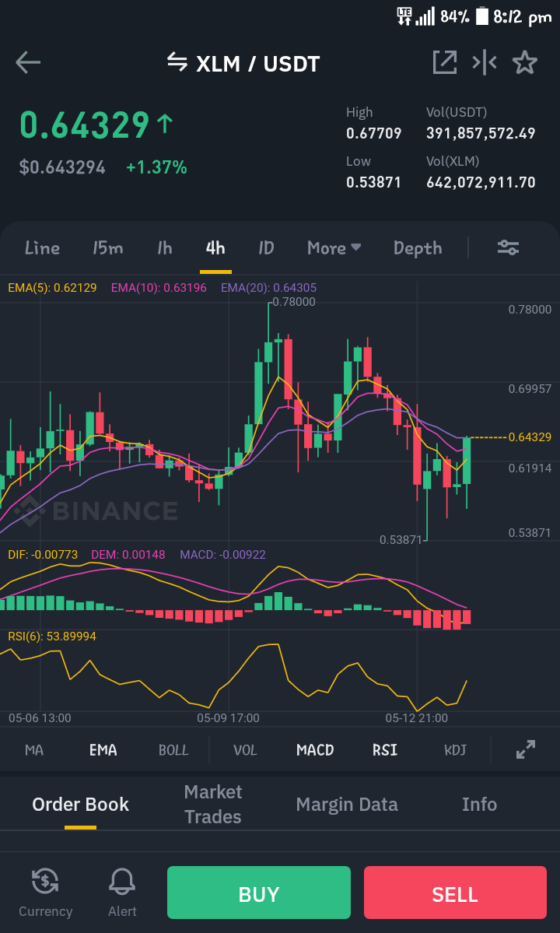Add pair to favorites with star icon
560x933 pixels.
coord(525,62)
